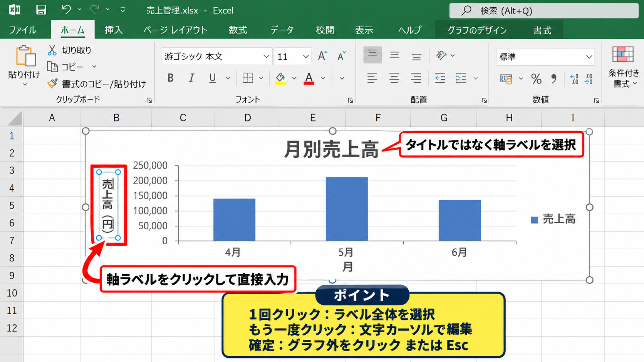Increase decimal places
644x362 pixels.
(x=574, y=79)
